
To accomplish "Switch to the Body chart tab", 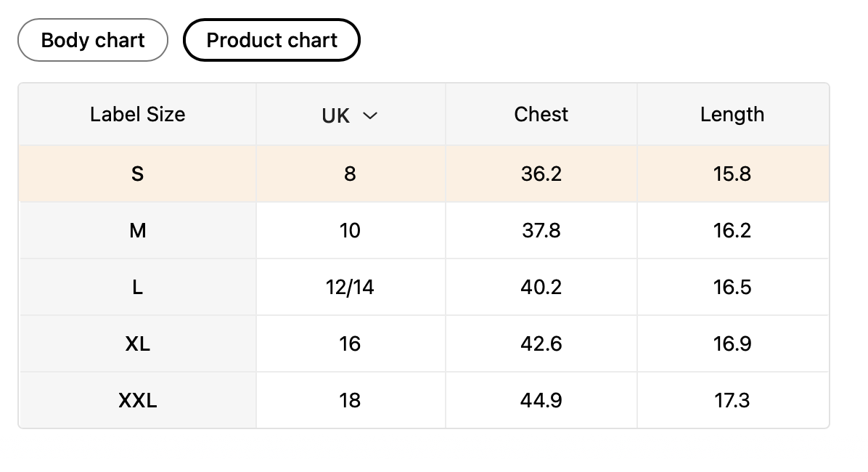I will click(93, 40).
